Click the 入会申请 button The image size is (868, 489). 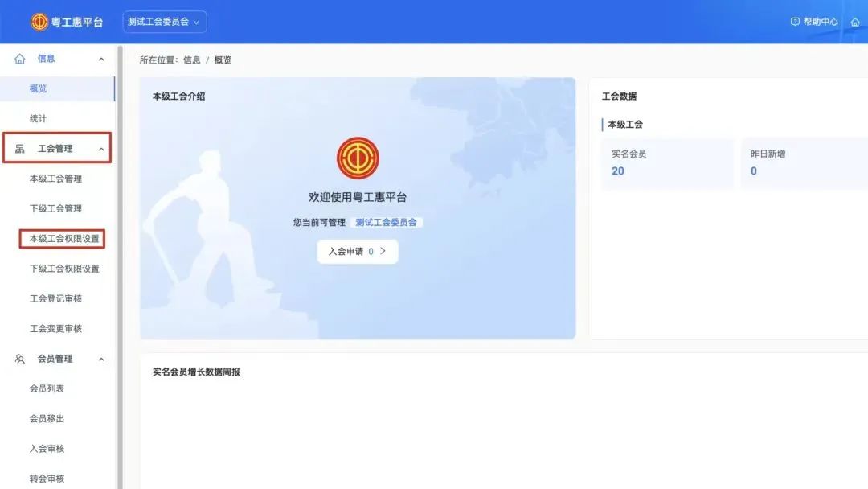(x=358, y=252)
